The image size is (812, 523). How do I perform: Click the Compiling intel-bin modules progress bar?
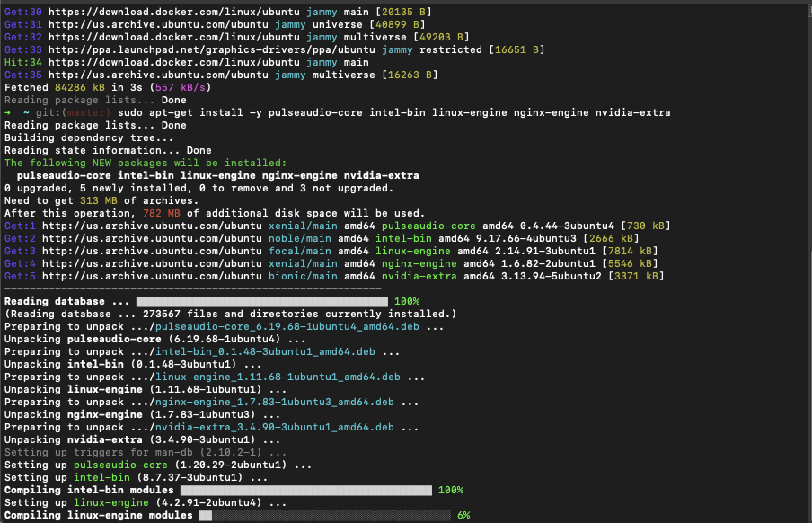click(305, 490)
